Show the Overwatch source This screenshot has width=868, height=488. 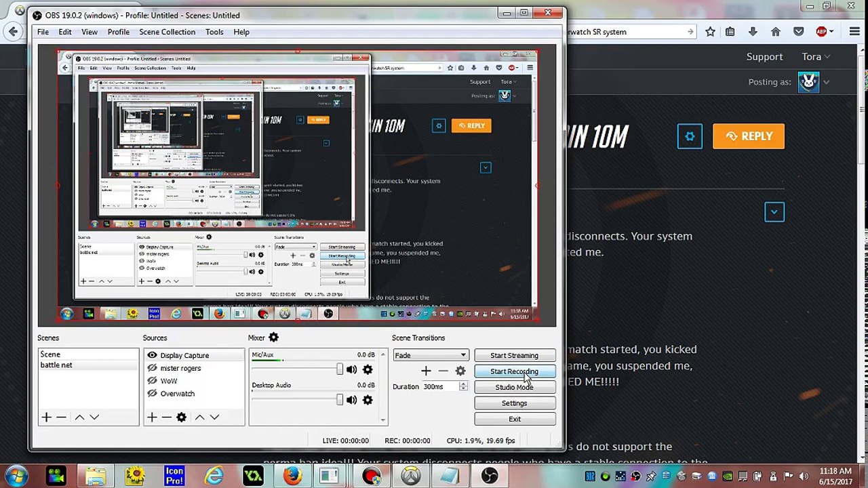point(152,394)
